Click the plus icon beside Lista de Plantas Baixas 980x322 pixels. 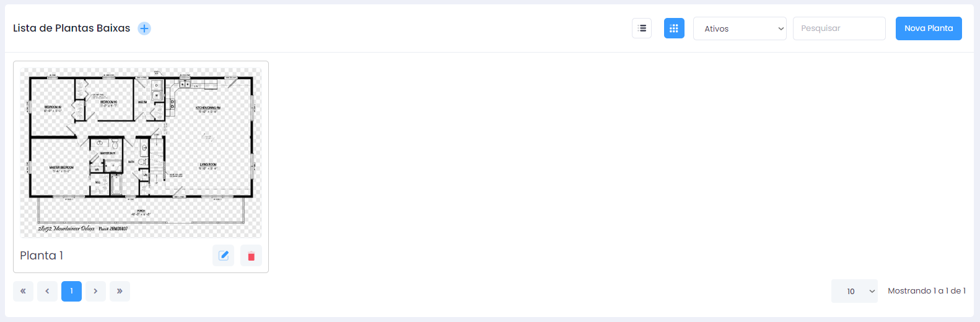click(x=144, y=28)
